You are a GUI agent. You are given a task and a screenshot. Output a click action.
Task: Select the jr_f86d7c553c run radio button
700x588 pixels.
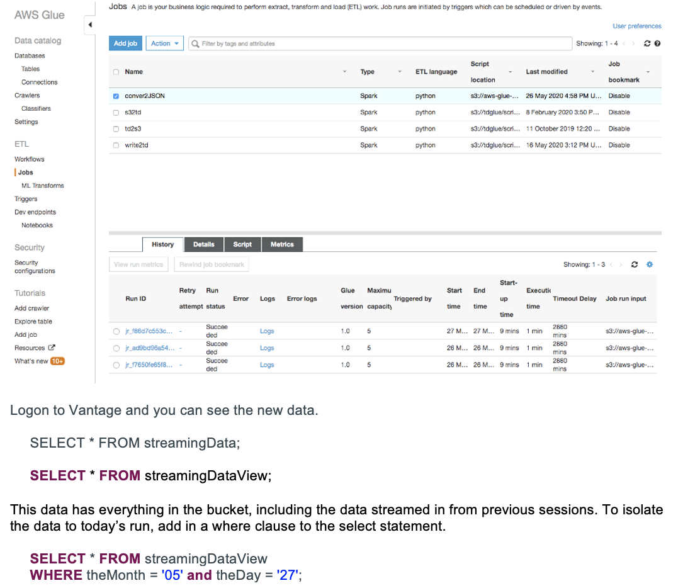[116, 331]
